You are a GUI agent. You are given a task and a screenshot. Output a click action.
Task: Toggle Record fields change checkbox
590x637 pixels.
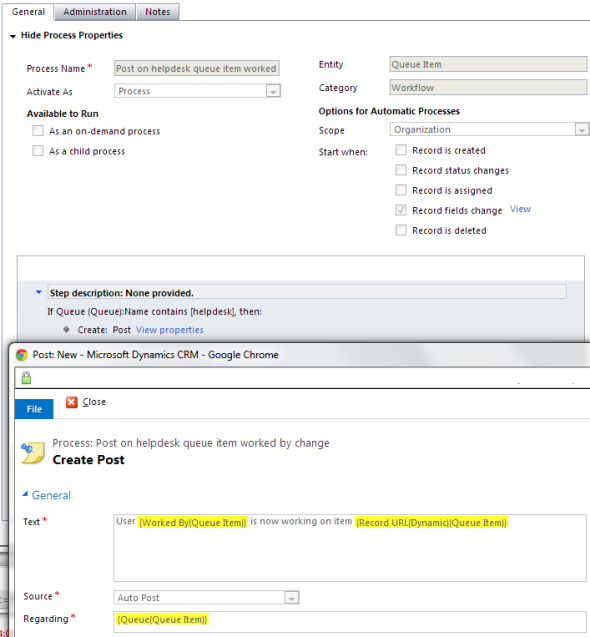click(401, 210)
